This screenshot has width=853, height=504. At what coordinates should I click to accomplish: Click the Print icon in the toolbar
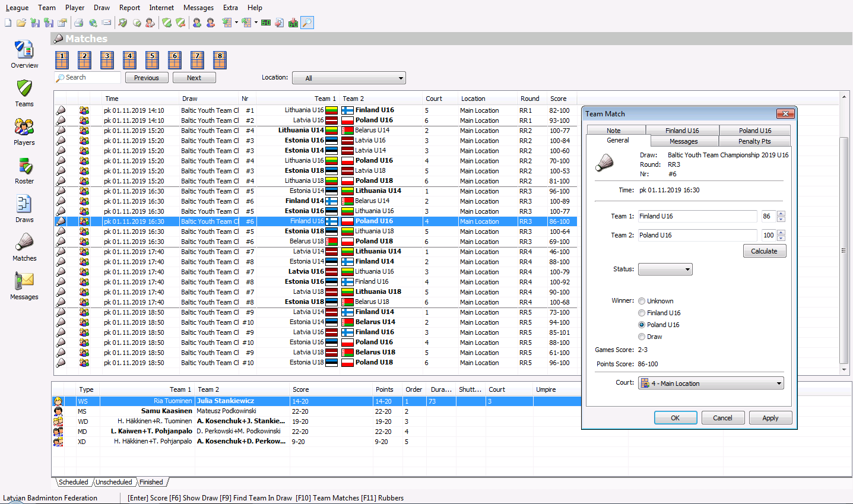pos(78,23)
